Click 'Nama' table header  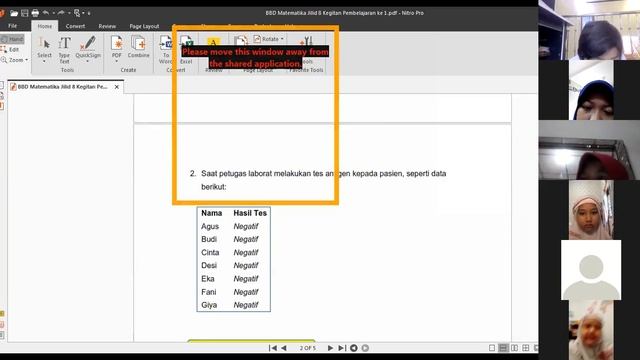[x=211, y=213]
